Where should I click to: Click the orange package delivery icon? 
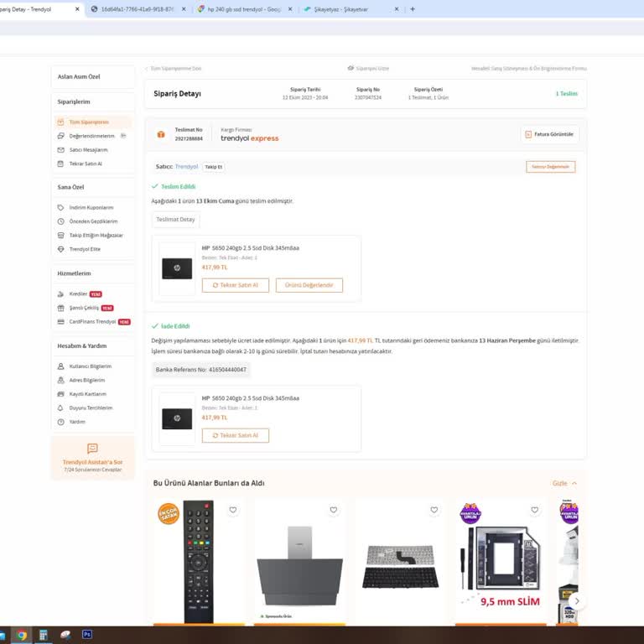click(x=161, y=134)
